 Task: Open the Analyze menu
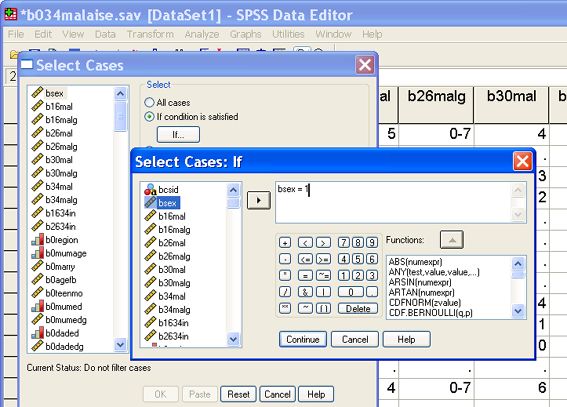click(201, 34)
